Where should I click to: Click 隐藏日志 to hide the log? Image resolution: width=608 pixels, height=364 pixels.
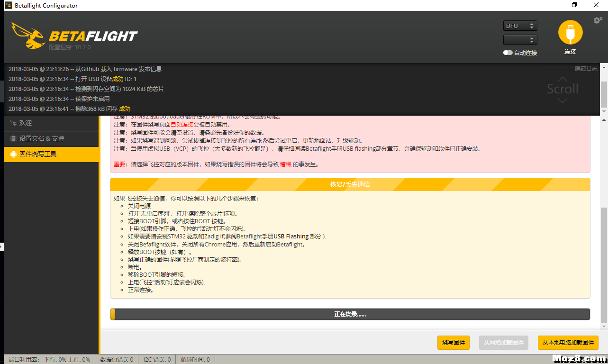[586, 69]
